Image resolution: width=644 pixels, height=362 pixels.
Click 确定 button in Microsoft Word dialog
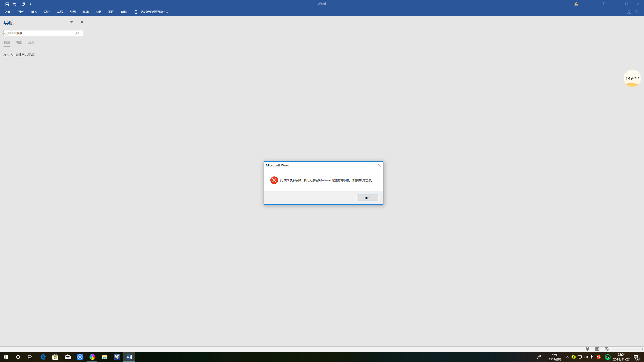point(367,198)
